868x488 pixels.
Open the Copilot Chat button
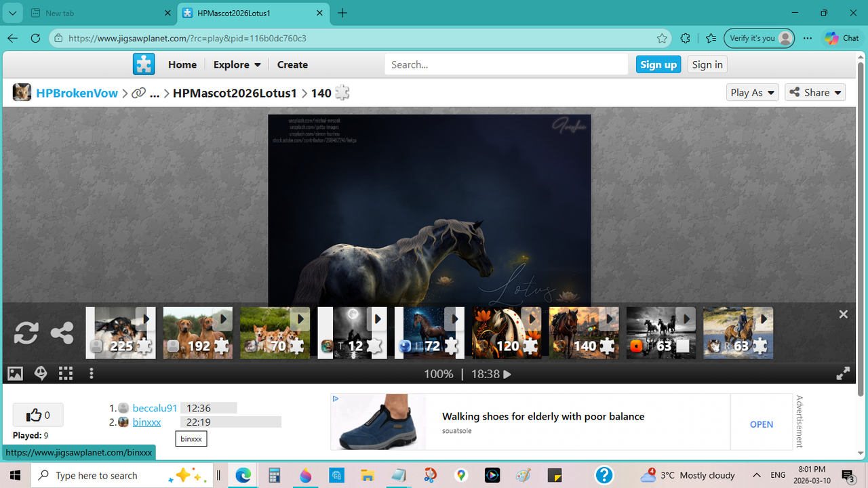(842, 38)
